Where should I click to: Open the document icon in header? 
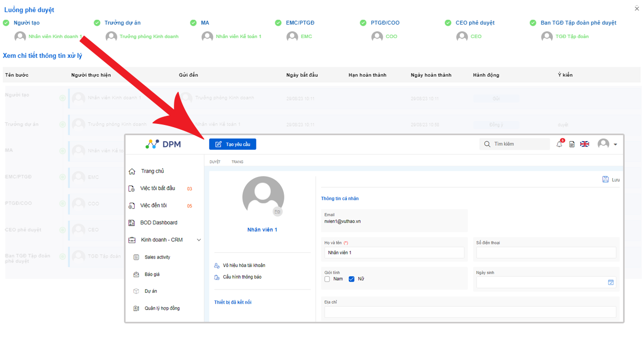[572, 144]
